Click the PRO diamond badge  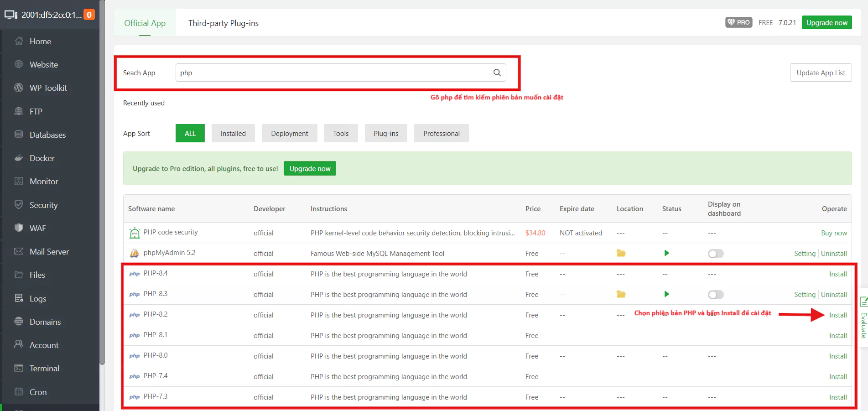click(x=738, y=22)
